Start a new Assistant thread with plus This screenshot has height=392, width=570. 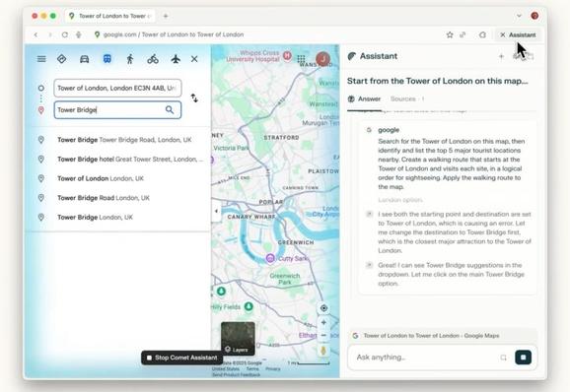pyautogui.click(x=501, y=56)
